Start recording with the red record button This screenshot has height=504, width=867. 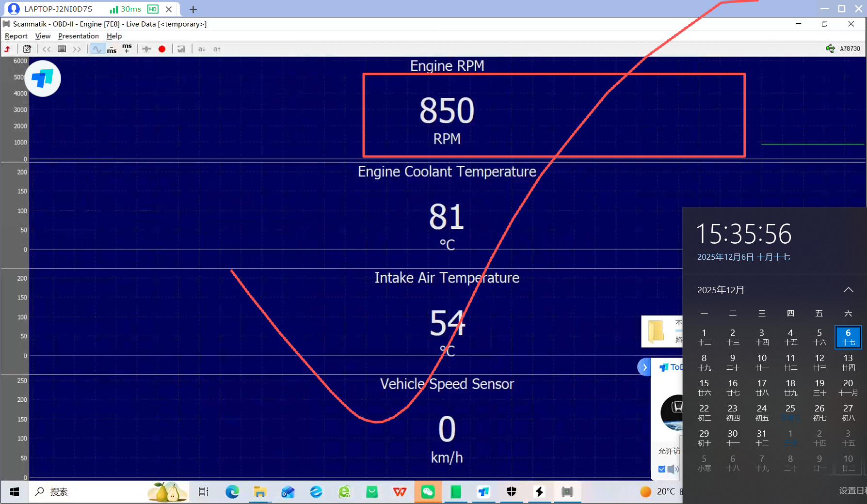point(162,49)
